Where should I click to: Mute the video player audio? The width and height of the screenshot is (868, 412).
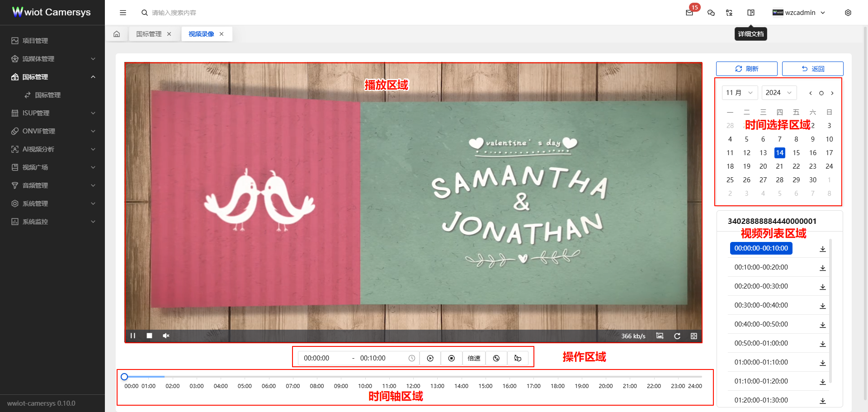tap(166, 336)
